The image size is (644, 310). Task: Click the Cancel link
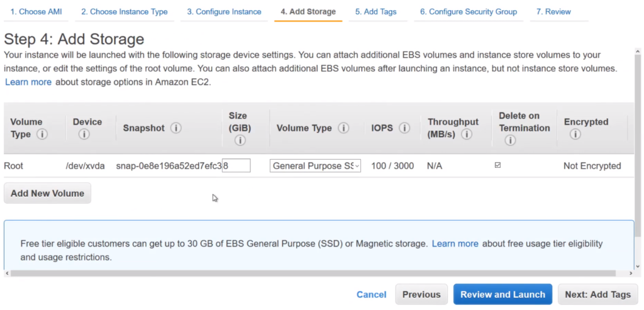[x=371, y=294]
